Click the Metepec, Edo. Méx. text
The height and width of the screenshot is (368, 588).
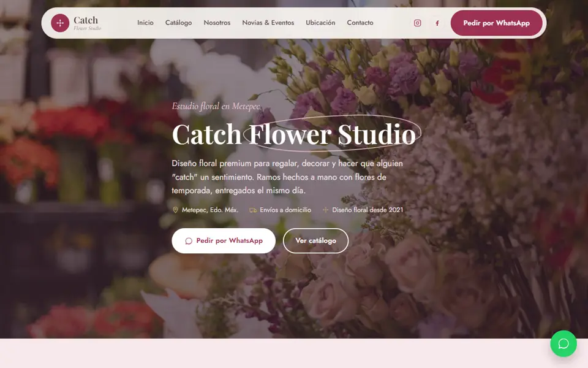tap(210, 210)
